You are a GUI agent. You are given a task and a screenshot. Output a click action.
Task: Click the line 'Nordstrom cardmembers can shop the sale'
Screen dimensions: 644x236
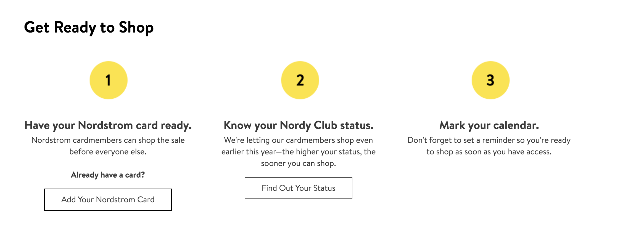point(108,140)
